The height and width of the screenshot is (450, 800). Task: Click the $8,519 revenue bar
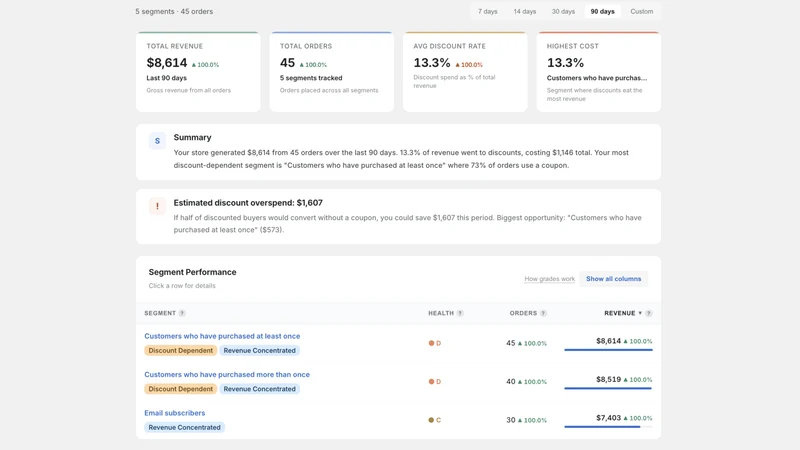[x=608, y=388]
